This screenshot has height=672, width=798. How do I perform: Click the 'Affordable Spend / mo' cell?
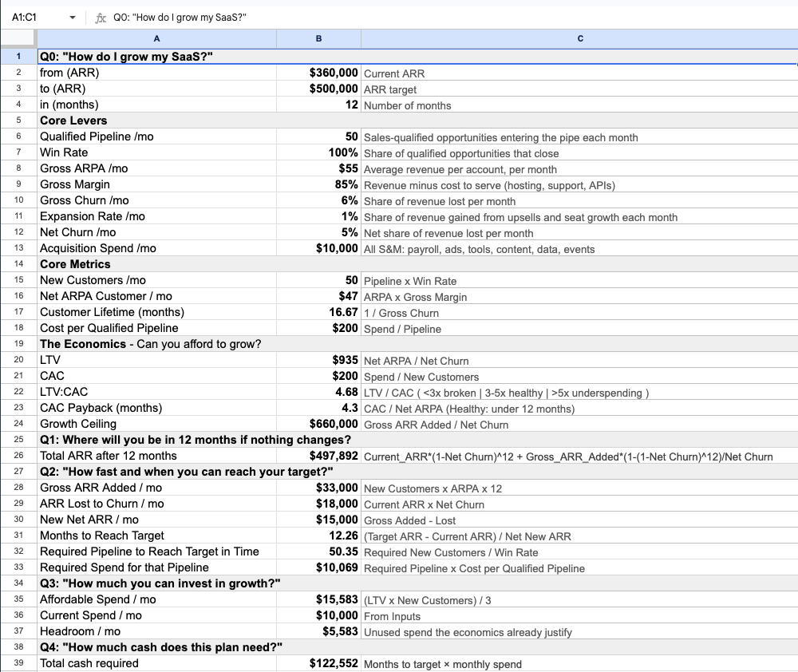(156, 599)
